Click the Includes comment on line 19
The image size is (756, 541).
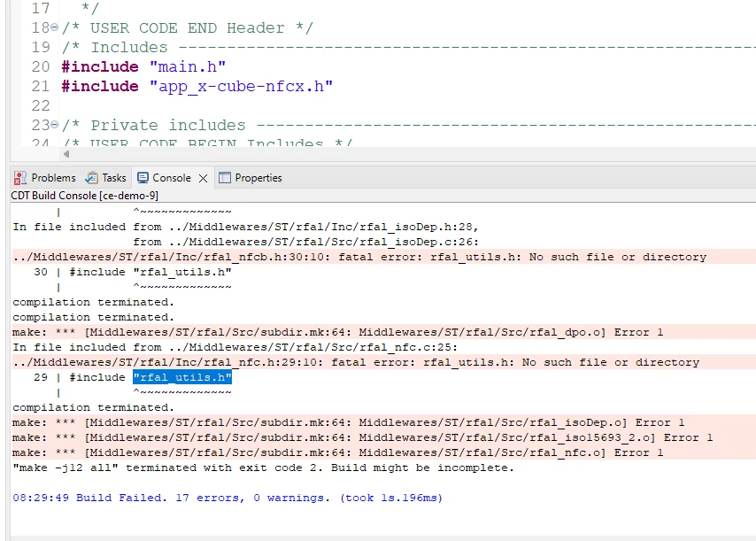pyautogui.click(x=408, y=47)
